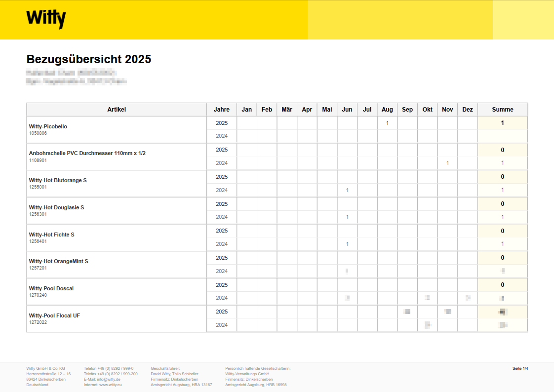Select article number 1257201
The width and height of the screenshot is (554, 392).
click(38, 268)
